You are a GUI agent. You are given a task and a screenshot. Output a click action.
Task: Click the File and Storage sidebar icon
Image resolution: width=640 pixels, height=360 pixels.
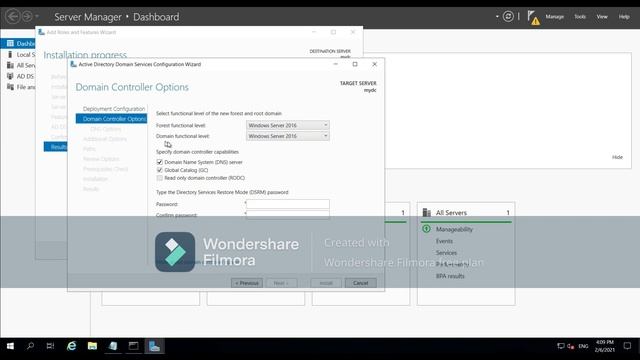coord(10,87)
